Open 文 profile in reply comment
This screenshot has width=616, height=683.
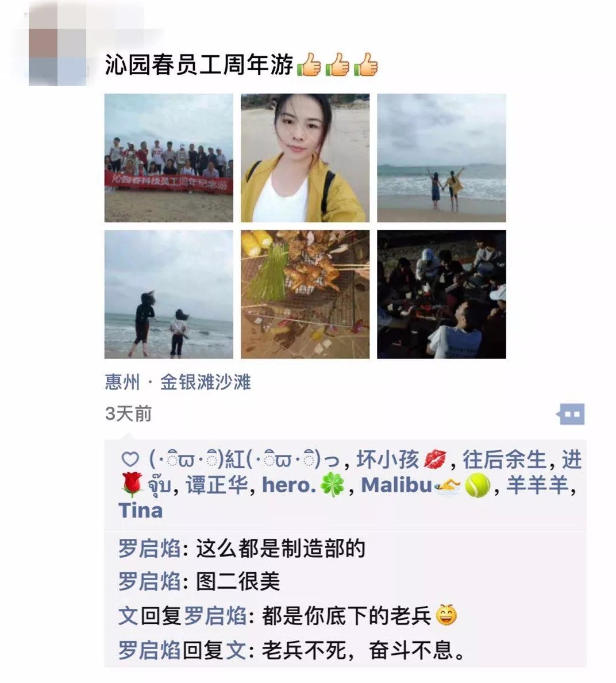pos(129,616)
